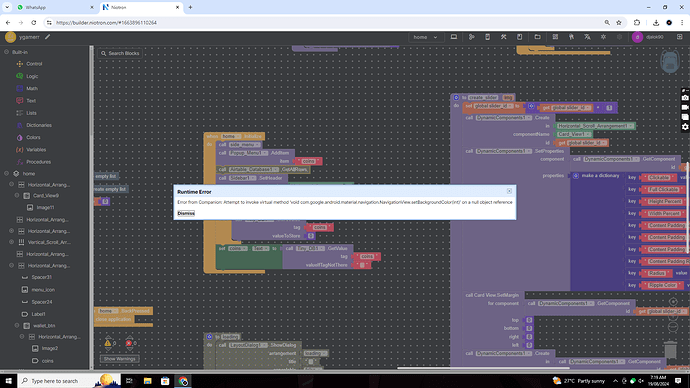Close the Runtime Error dialog with X
The height and width of the screenshot is (388, 690).
(x=509, y=191)
